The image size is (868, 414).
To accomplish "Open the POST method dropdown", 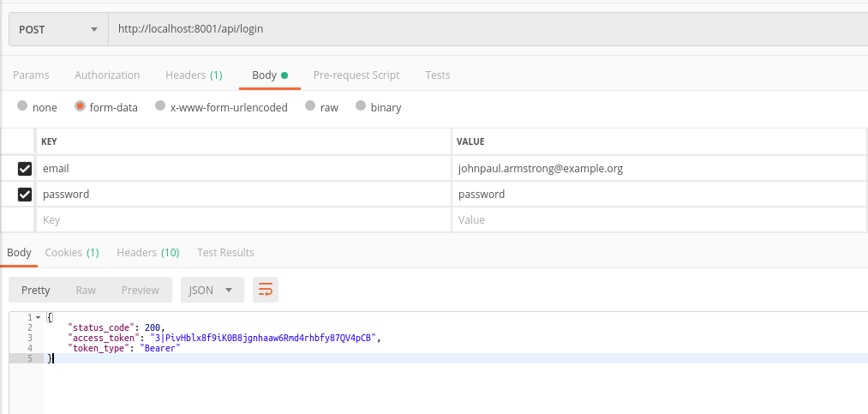I will pos(58,29).
